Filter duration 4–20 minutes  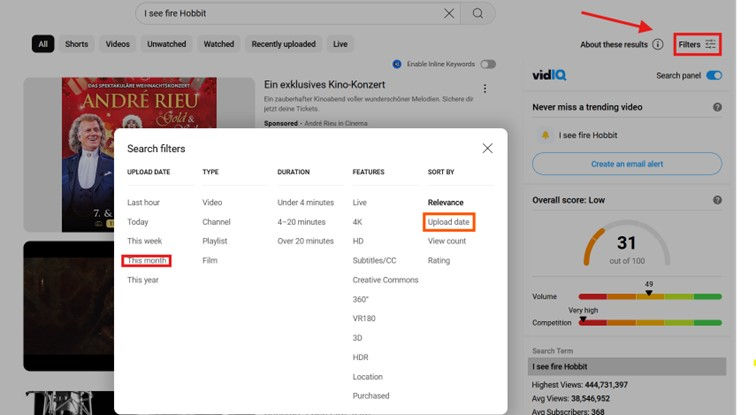point(301,222)
